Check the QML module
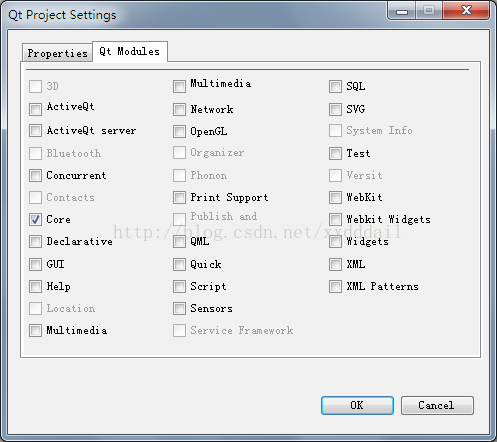Screen dimensions: 497x442 click(179, 241)
